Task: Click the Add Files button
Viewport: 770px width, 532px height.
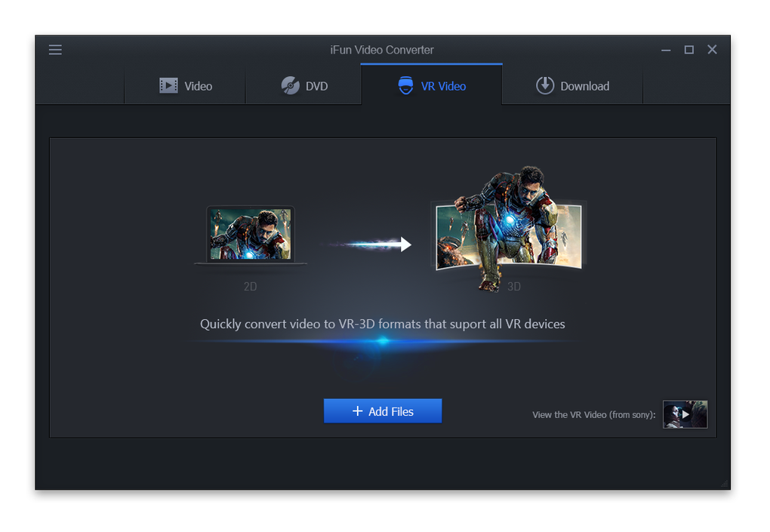Action: tap(383, 411)
